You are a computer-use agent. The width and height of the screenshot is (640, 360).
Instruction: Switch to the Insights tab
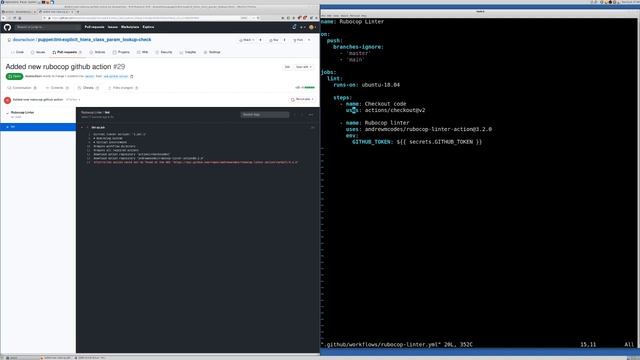click(188, 52)
